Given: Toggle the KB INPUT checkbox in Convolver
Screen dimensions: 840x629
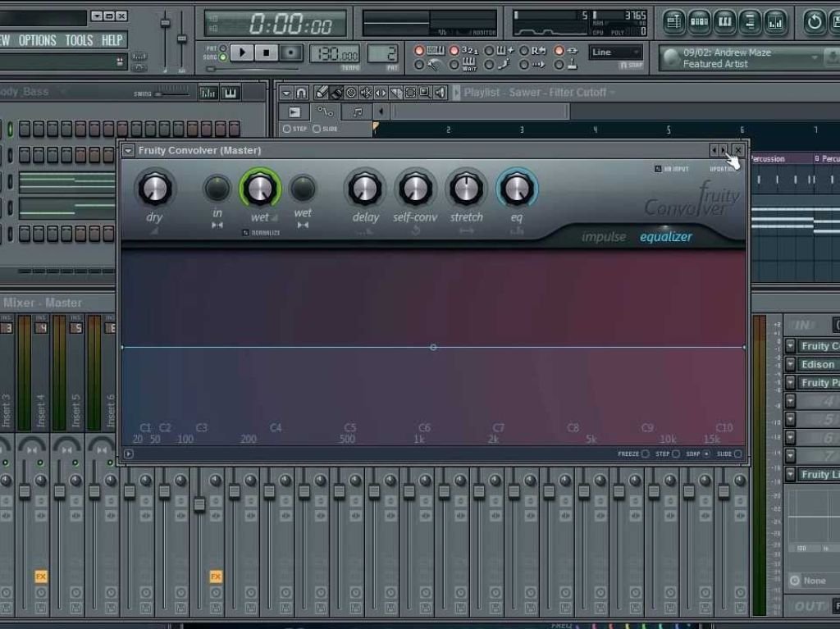Looking at the screenshot, I should pos(658,169).
